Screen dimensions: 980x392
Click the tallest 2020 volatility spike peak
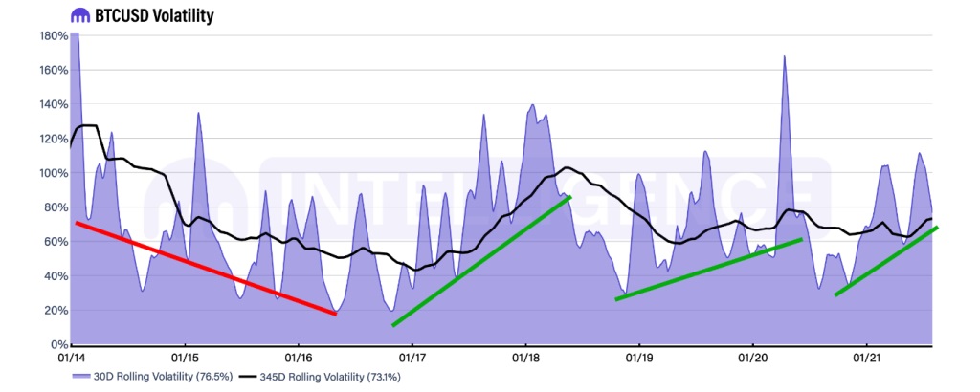point(784,57)
